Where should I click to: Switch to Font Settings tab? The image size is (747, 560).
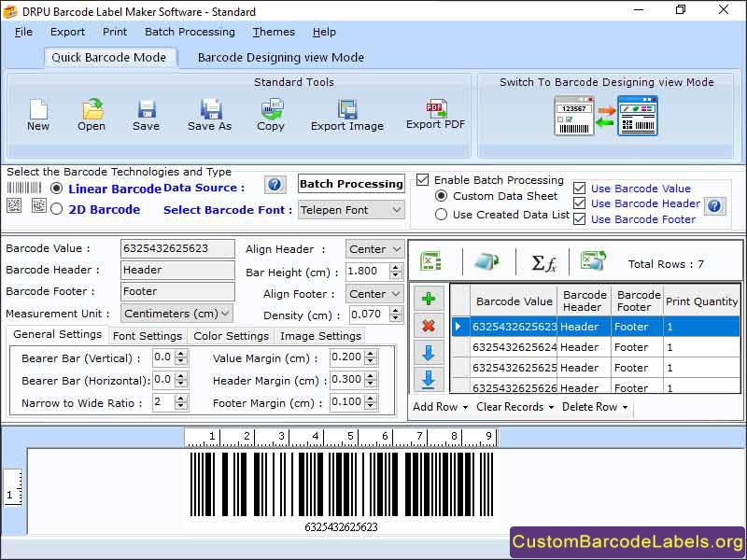pos(148,336)
